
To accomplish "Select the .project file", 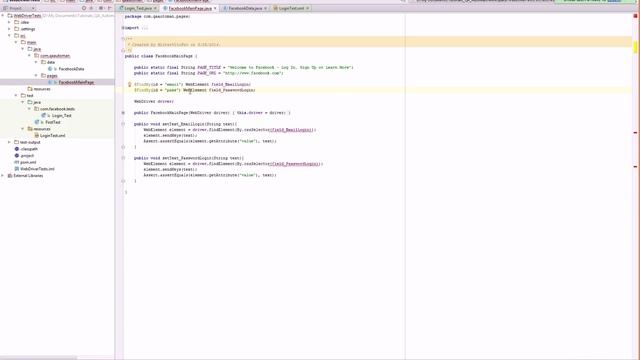I will click(x=27, y=156).
